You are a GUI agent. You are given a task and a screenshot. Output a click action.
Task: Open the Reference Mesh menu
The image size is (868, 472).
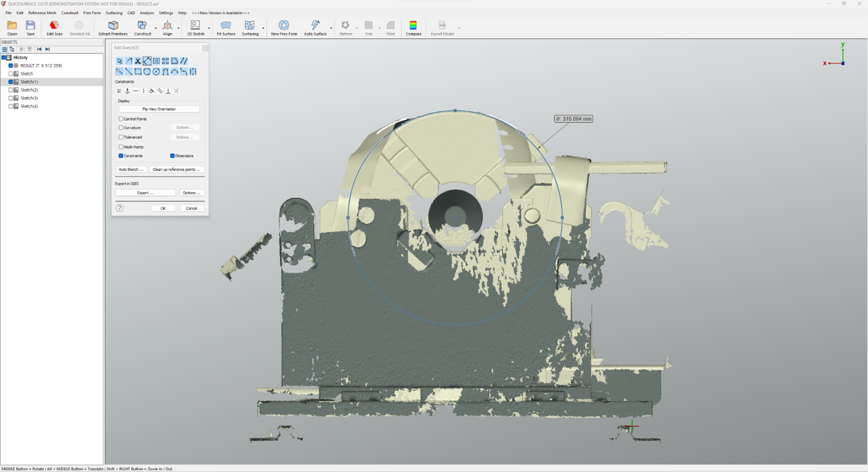click(42, 13)
